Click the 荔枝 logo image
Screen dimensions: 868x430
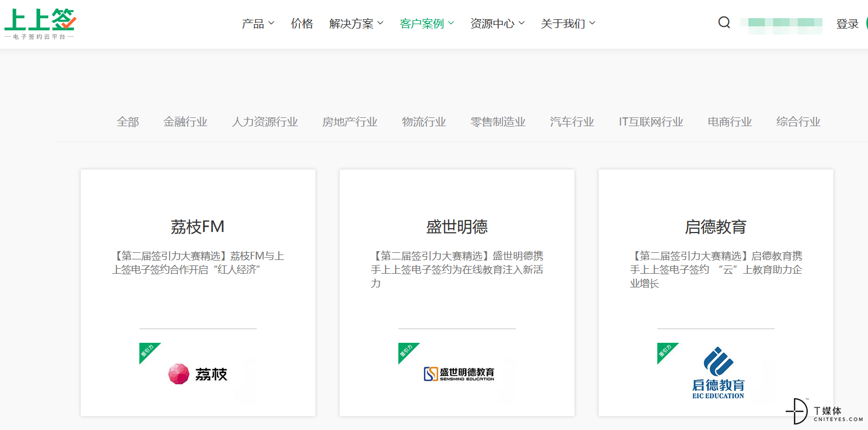(x=198, y=374)
